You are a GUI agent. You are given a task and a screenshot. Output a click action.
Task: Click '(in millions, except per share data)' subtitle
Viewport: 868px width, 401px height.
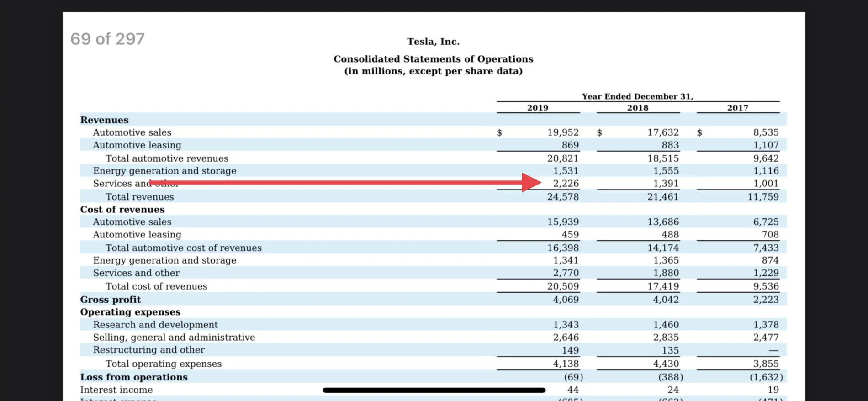[433, 71]
